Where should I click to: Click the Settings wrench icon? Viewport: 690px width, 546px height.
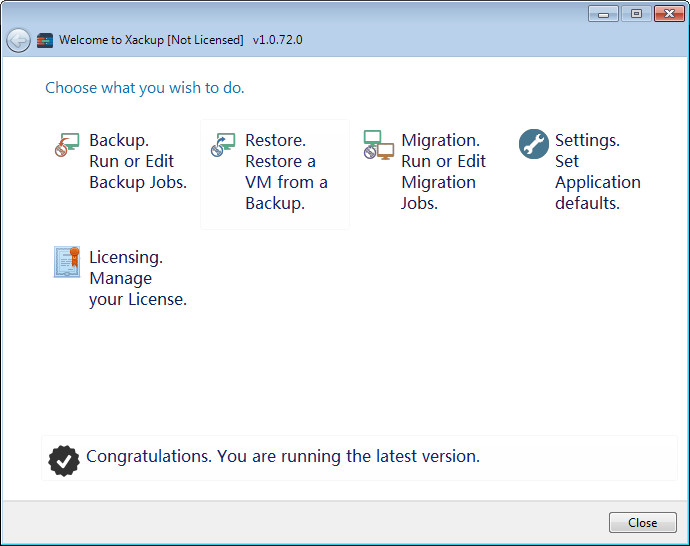534,144
